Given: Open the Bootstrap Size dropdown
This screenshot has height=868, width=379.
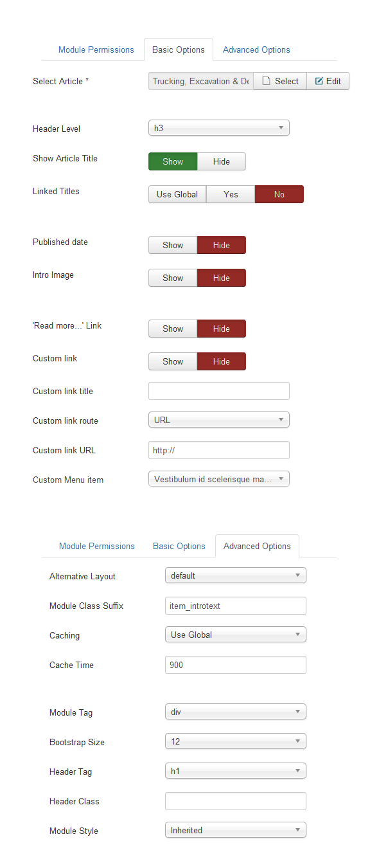Looking at the screenshot, I should point(236,741).
